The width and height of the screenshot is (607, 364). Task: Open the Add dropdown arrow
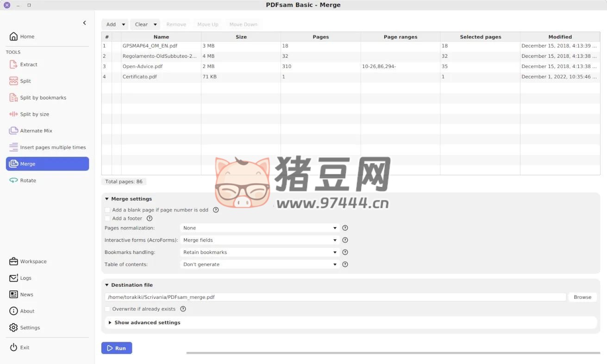click(124, 25)
